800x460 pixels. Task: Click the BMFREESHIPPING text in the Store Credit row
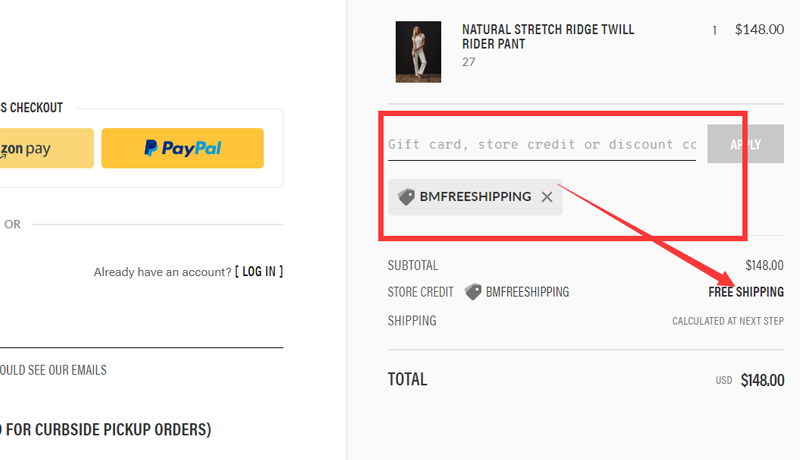pos(527,292)
